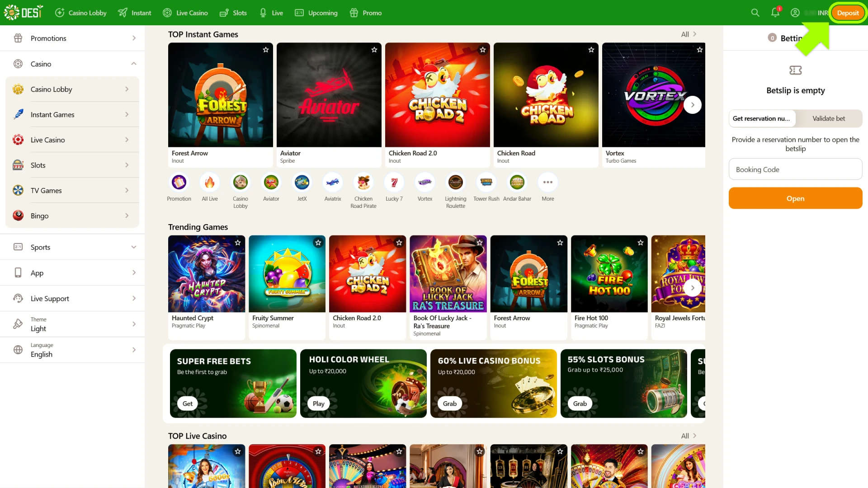Favorite Chicken Road 2.0 in Trending Games
This screenshot has width=868, height=488.
pos(399,243)
